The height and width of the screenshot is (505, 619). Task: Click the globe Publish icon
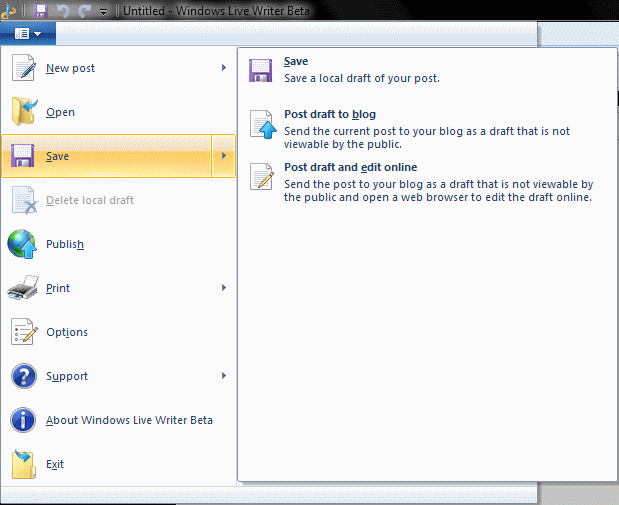[22, 244]
